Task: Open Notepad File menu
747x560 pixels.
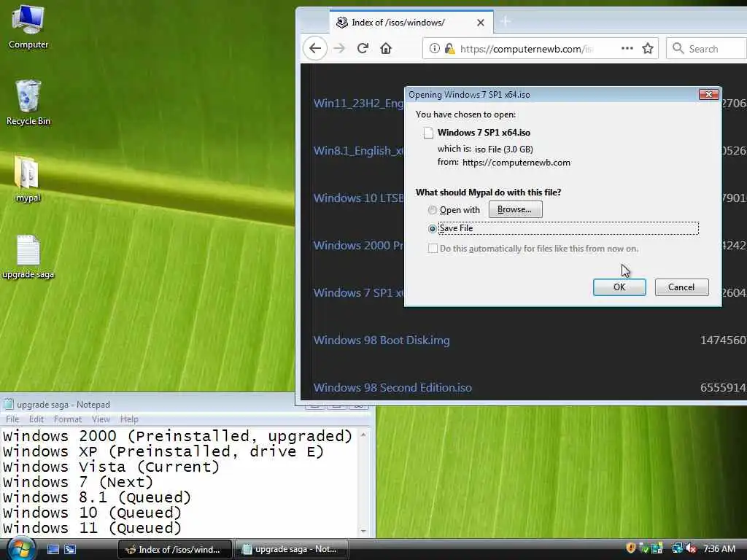Action: point(12,419)
